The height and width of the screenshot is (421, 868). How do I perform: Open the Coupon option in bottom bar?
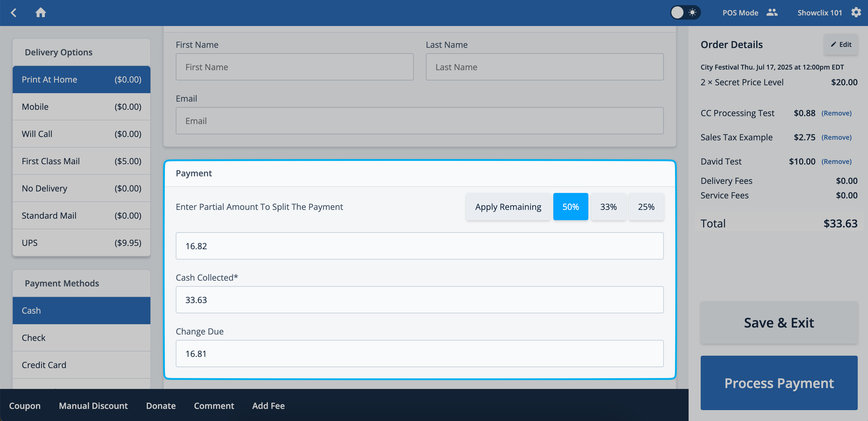coord(24,406)
